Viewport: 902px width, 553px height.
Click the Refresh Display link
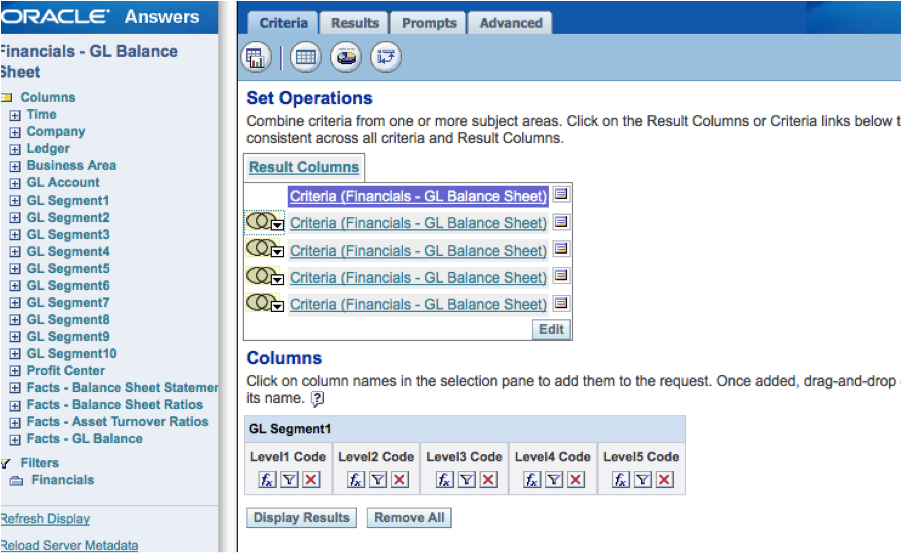pyautogui.click(x=45, y=519)
